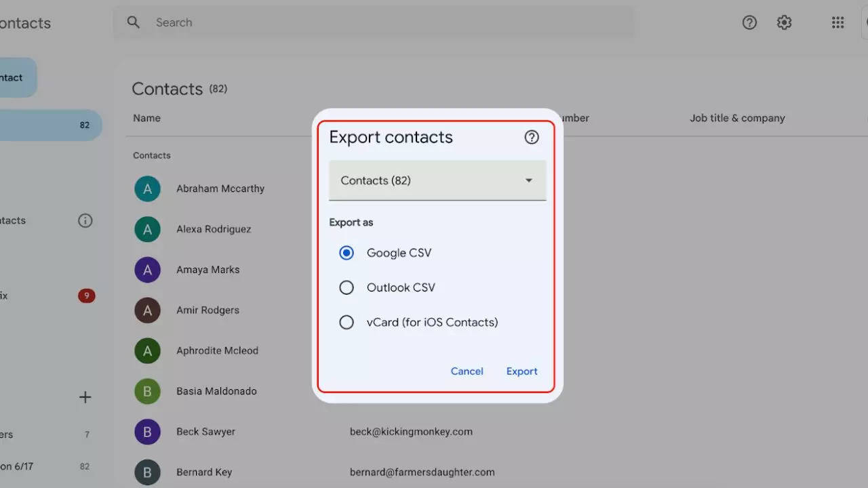
Task: Click the Name column header
Action: [x=146, y=118]
